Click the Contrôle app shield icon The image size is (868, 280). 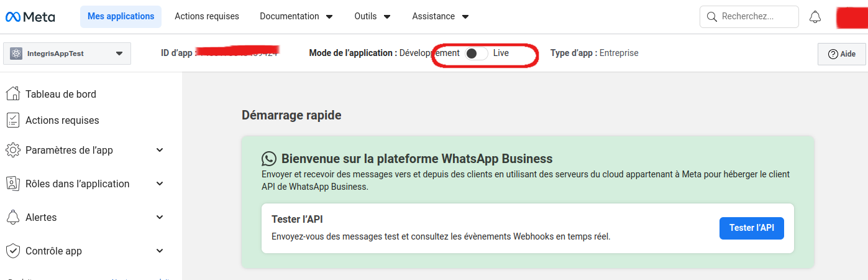[12, 251]
